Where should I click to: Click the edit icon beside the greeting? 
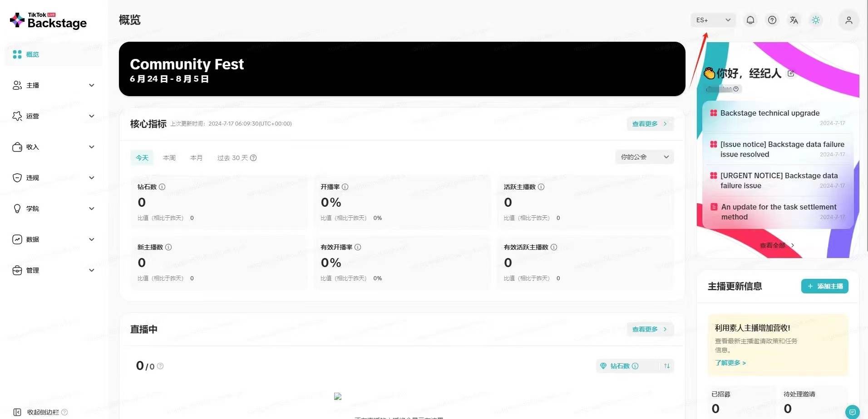coord(791,73)
